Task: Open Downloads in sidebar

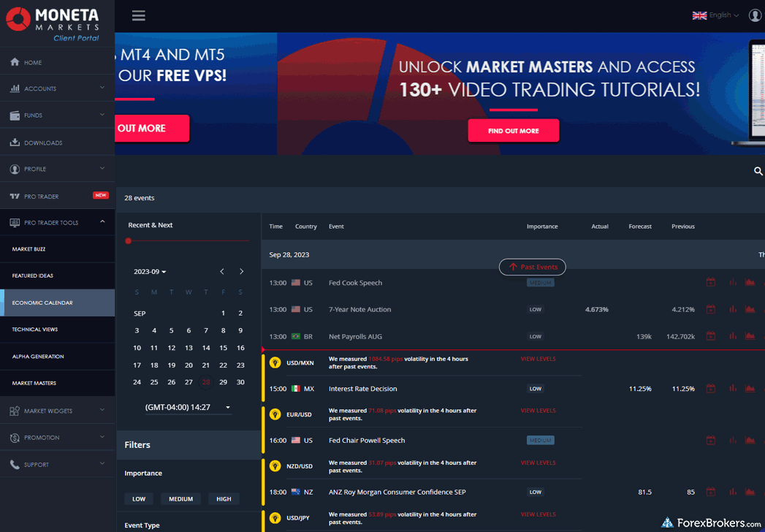Action: (x=57, y=142)
